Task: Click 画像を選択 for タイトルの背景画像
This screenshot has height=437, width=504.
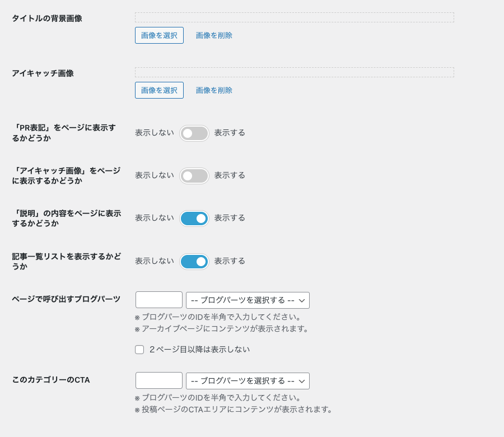Action: tap(159, 35)
